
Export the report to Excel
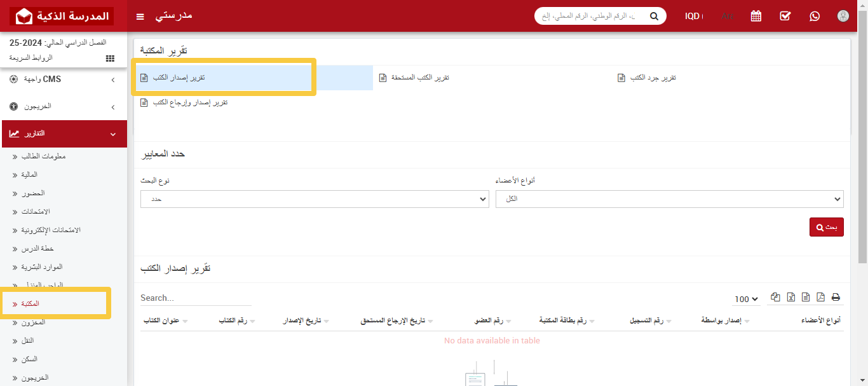pyautogui.click(x=790, y=297)
